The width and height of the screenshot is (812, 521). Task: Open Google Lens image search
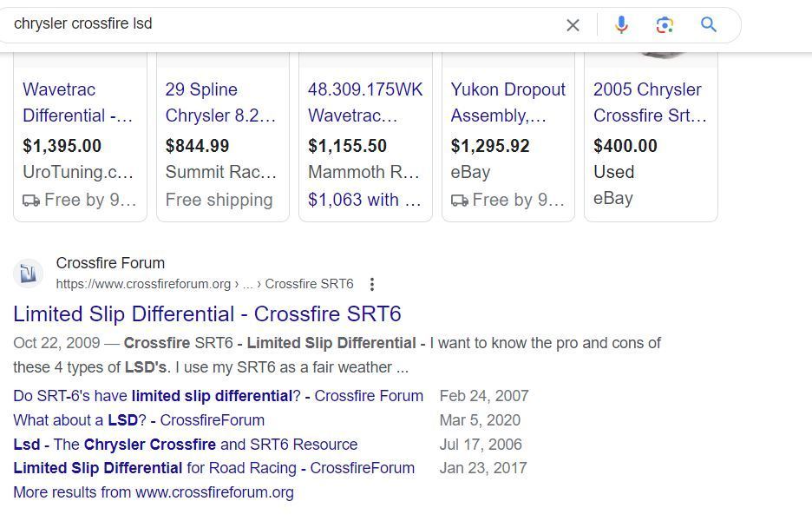click(665, 25)
